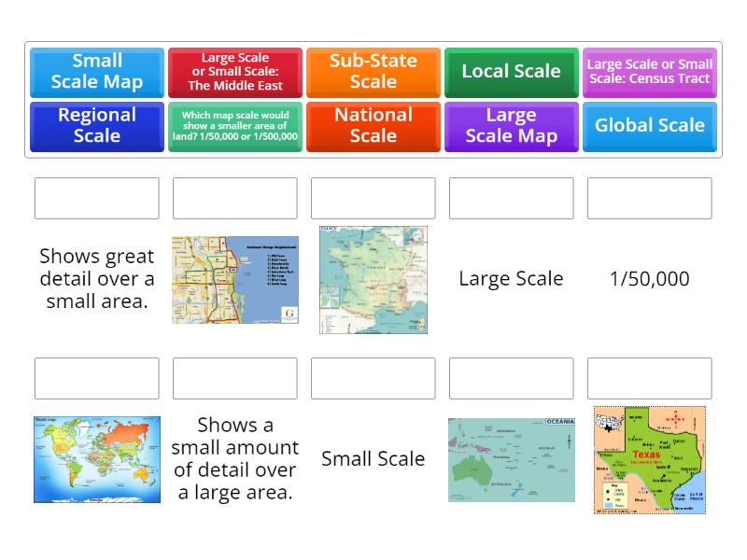Image resolution: width=747 pixels, height=560 pixels.
Task: Select the Sub-State Scale tile
Action: (x=373, y=73)
